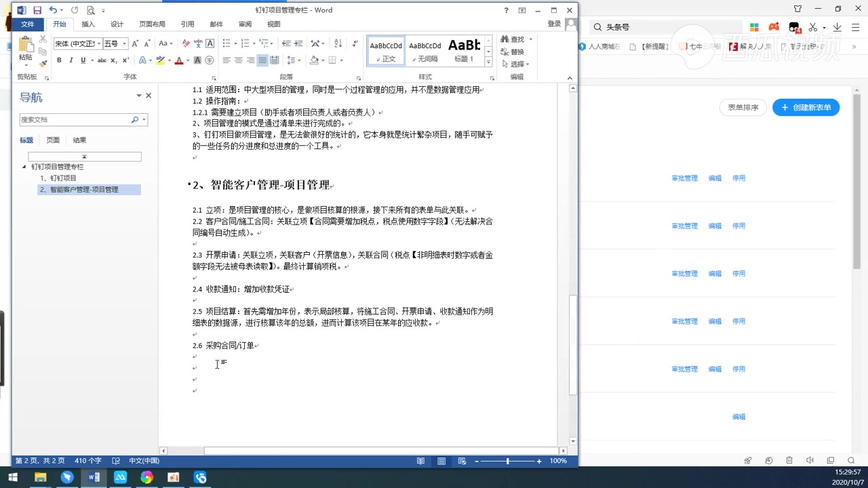Show or hide paragraph marks
The height and width of the screenshot is (488, 868).
tap(355, 43)
